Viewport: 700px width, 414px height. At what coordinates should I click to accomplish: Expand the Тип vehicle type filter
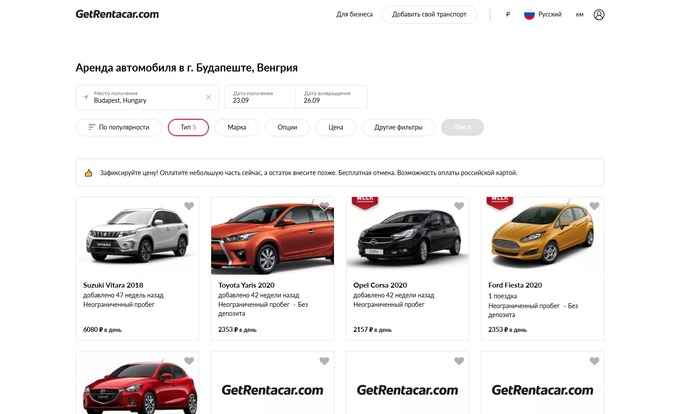(x=188, y=127)
